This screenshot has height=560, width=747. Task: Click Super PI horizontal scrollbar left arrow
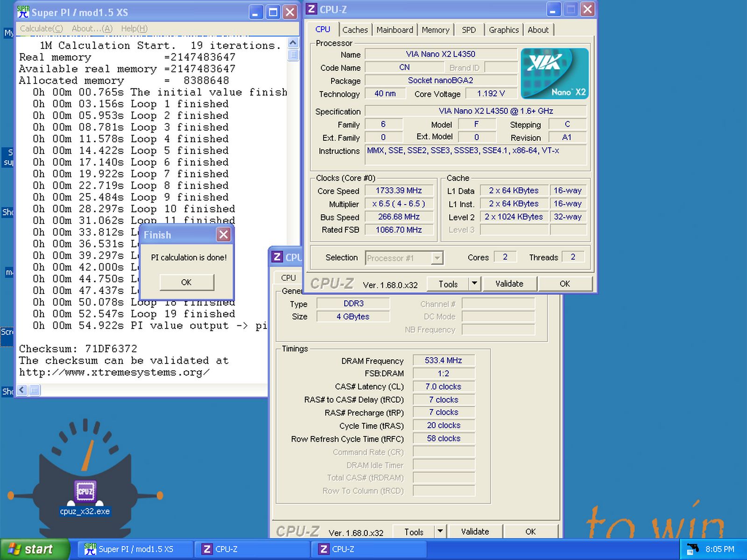click(22, 390)
